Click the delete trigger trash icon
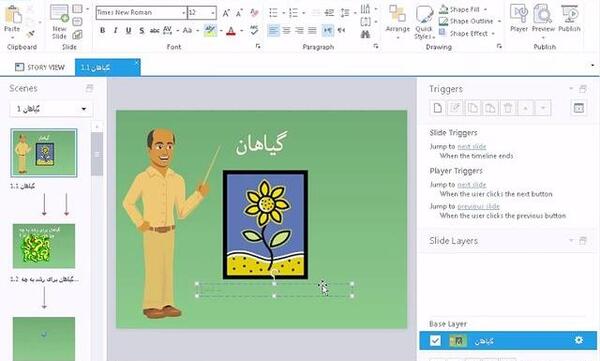Screen dimensions: 600x361 [x=508, y=108]
